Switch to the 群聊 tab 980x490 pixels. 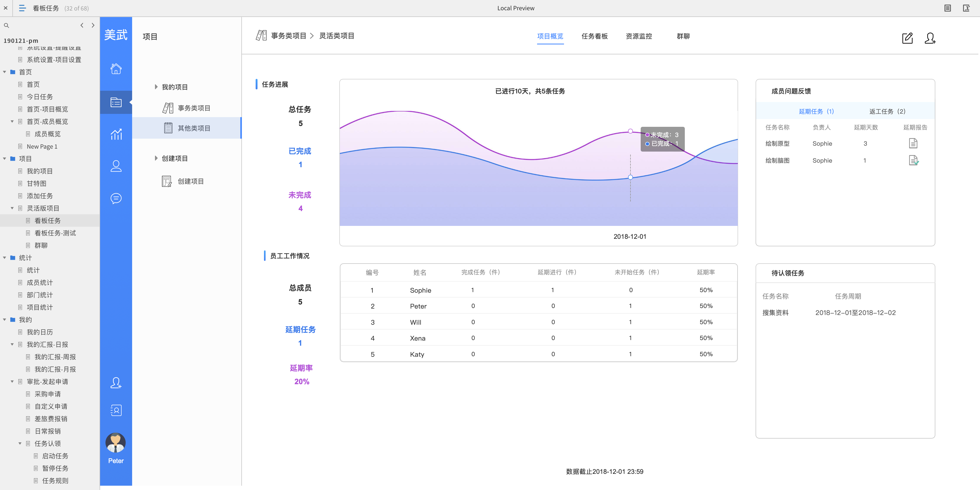[683, 36]
